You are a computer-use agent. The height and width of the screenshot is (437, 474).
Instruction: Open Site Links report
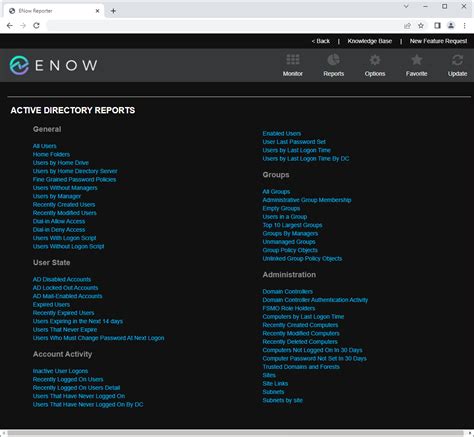[275, 384]
